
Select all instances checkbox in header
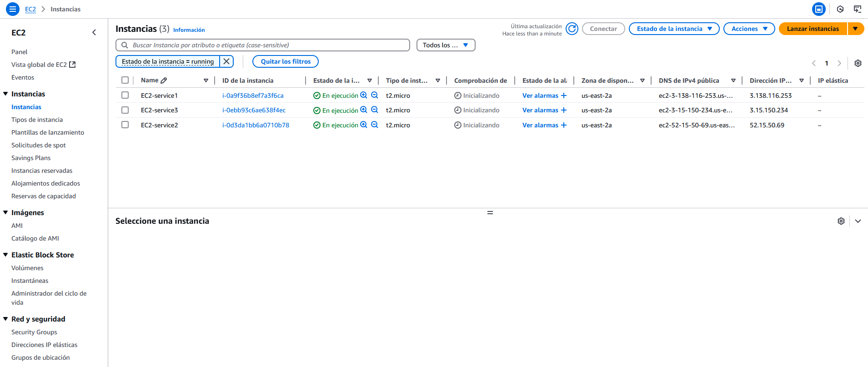point(125,80)
